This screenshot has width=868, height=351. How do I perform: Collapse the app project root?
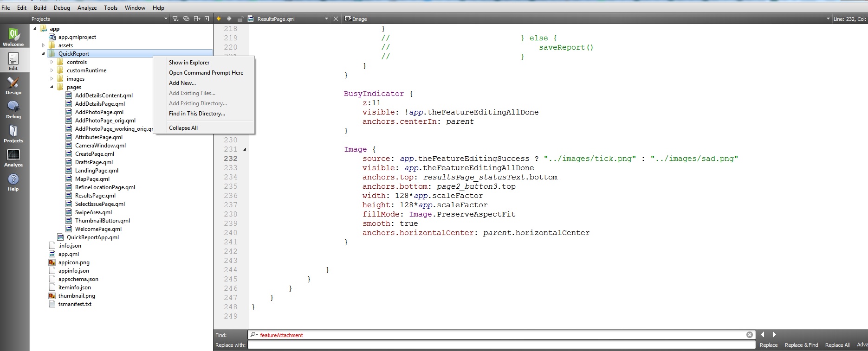35,28
